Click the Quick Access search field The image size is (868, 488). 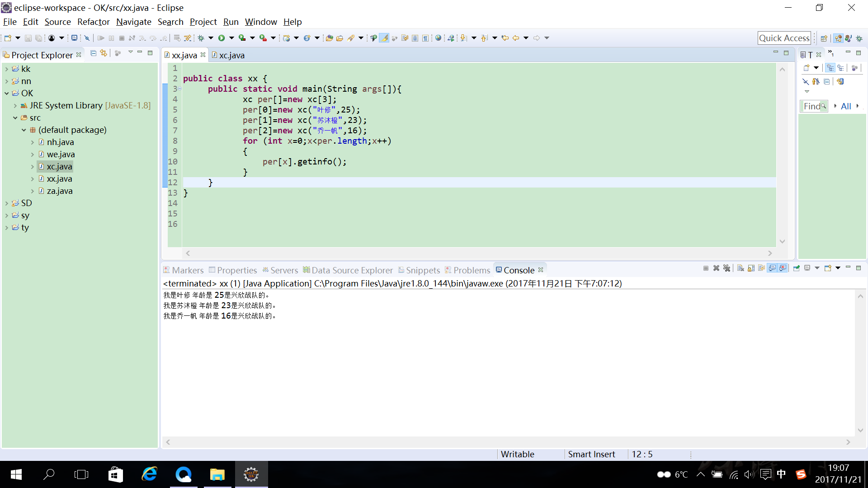point(784,38)
